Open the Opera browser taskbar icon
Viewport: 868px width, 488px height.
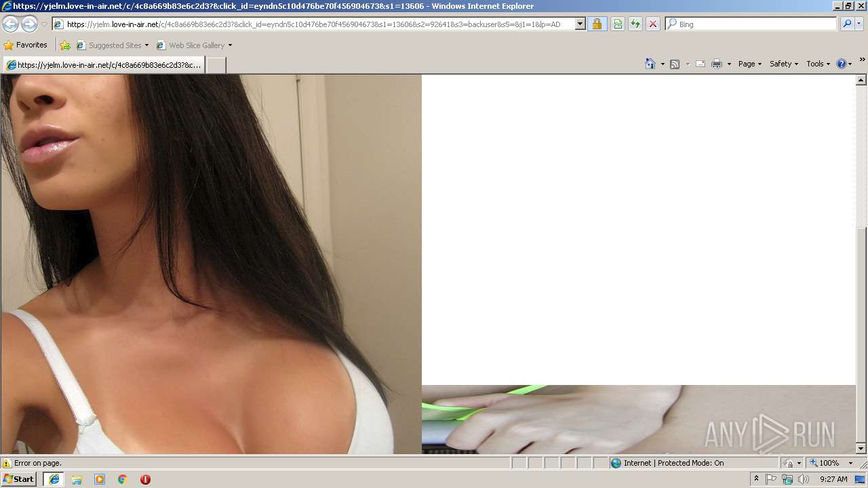(145, 479)
